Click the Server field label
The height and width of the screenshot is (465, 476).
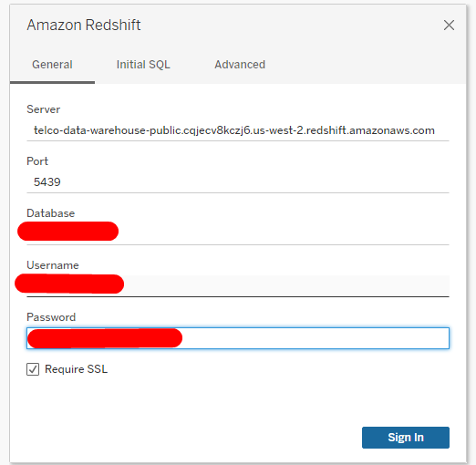(44, 109)
